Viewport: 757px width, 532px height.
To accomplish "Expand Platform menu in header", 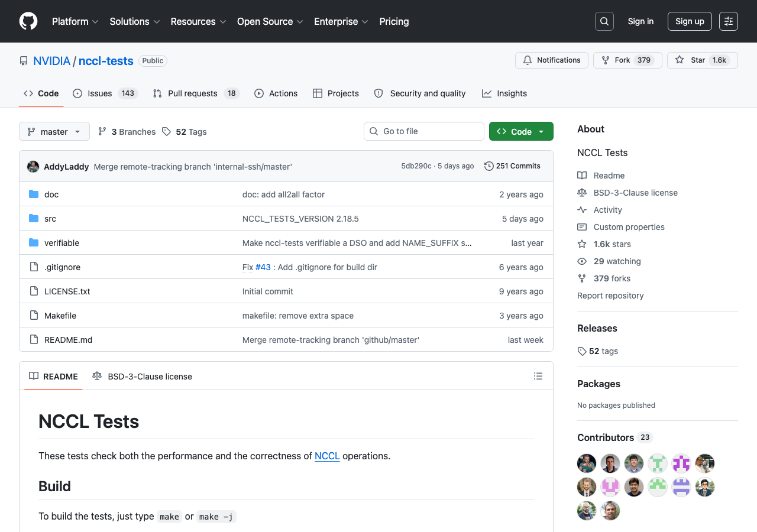I will [x=75, y=21].
